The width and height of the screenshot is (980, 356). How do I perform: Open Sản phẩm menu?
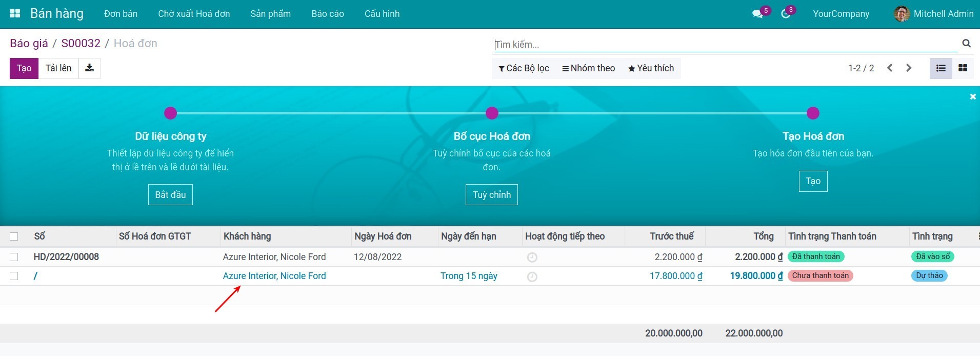(270, 14)
